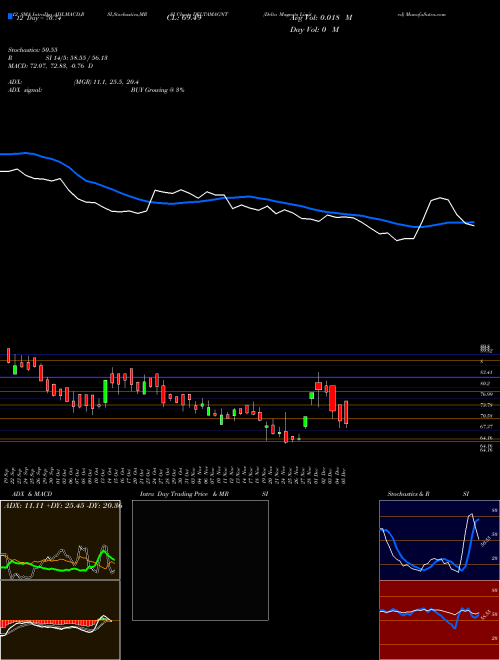Click the RSI 14/3: 58.55 / 56.13 text
Image resolution: width=500 pixels, height=660 pixels.
(58, 58)
